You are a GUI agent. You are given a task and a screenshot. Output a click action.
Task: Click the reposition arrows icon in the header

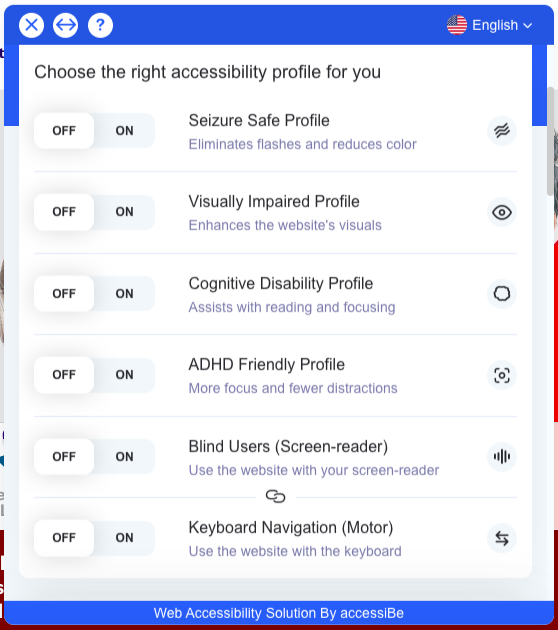(65, 25)
